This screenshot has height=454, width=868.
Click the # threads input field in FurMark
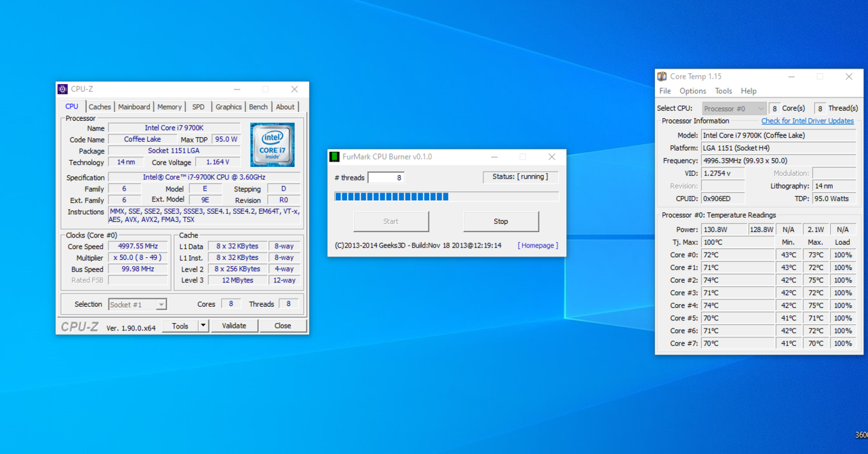[386, 178]
